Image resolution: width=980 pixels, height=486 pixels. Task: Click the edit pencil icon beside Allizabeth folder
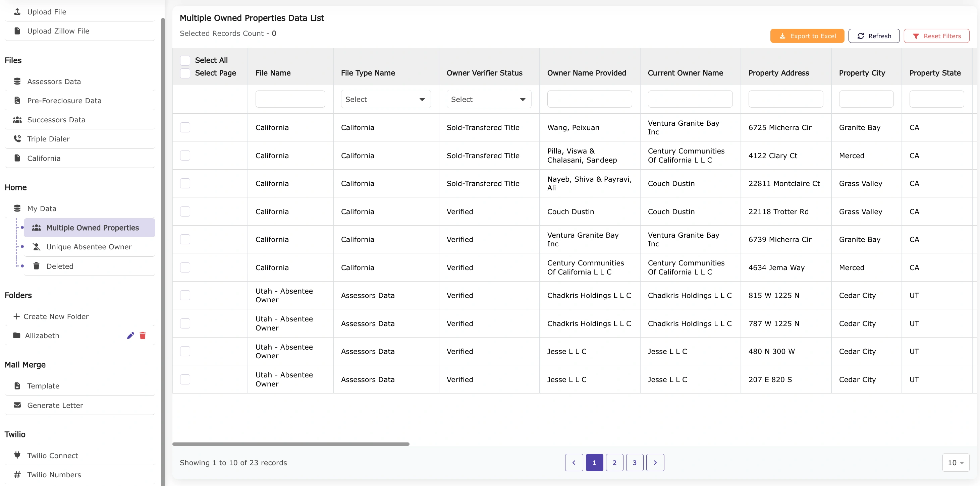coord(130,336)
